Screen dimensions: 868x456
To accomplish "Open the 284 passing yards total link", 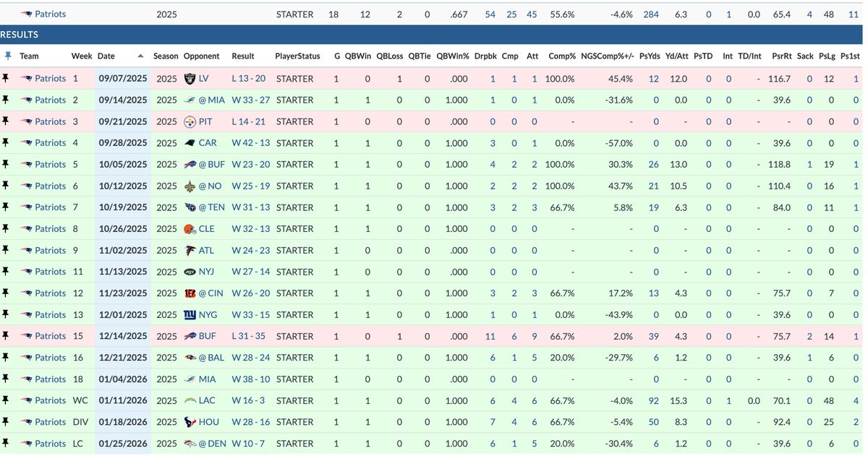I will 651,14.
